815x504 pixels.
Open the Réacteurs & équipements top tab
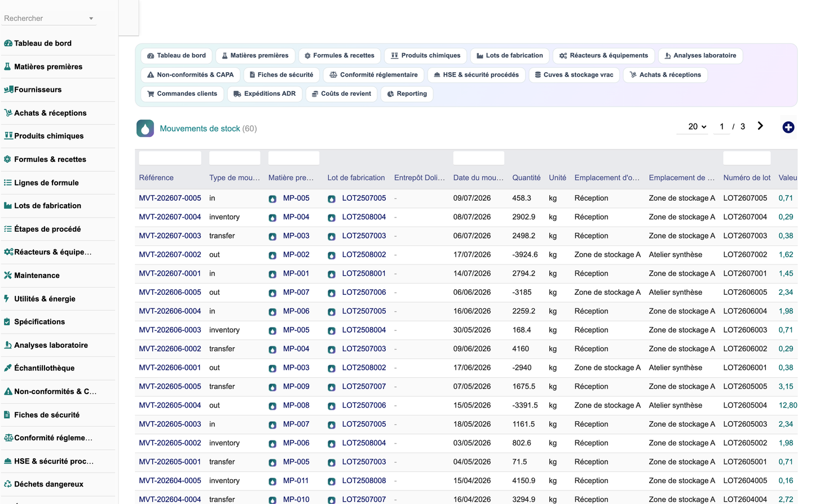pyautogui.click(x=604, y=56)
